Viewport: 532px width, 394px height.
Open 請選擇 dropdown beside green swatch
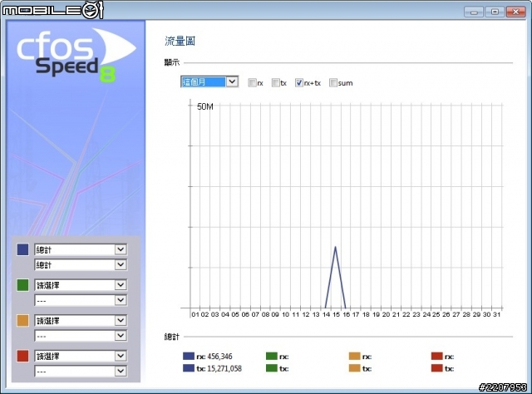pos(81,285)
